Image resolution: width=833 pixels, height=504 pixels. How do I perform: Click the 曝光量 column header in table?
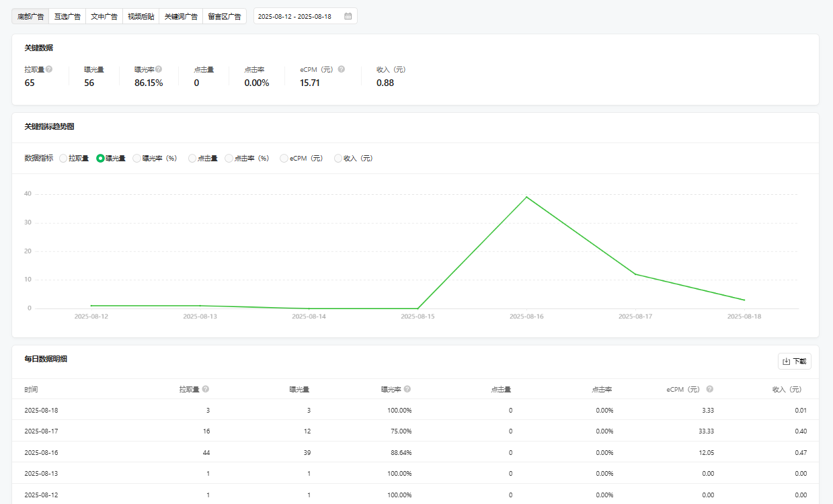(300, 389)
